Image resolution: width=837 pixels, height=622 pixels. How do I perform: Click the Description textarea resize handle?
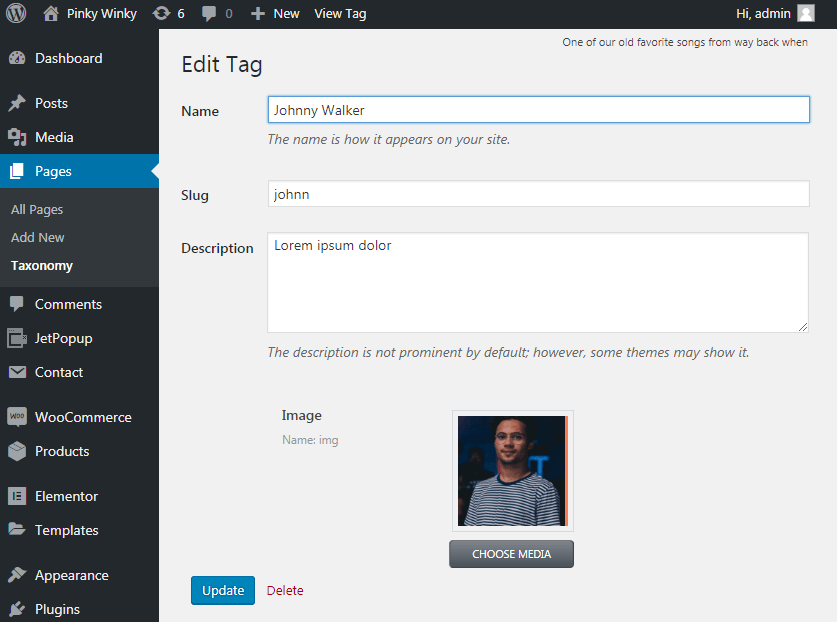pyautogui.click(x=803, y=327)
